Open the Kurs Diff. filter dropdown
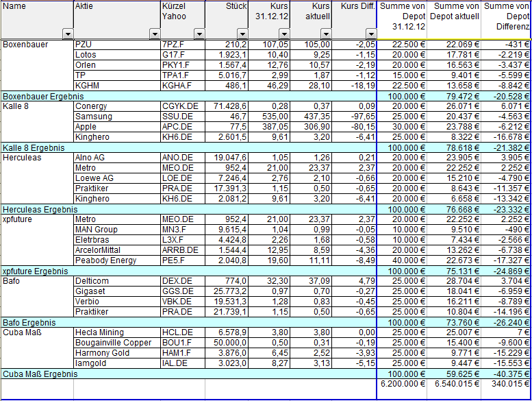The width and height of the screenshot is (532, 401). [371, 34]
